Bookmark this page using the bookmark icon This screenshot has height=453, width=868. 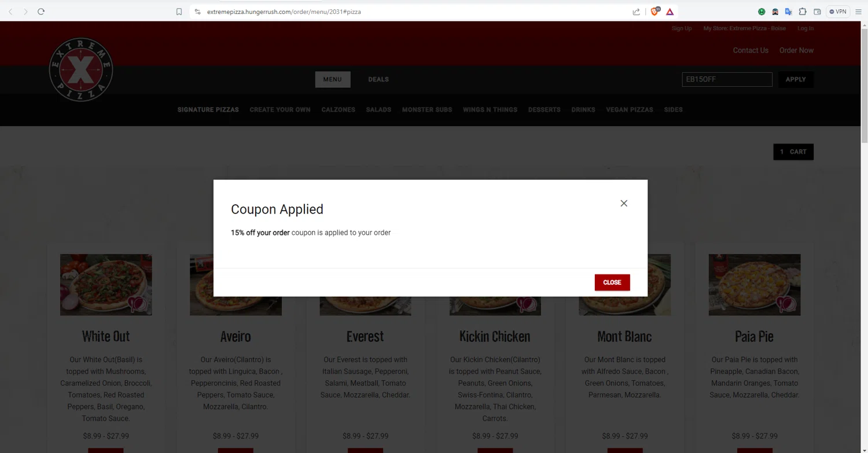(x=179, y=12)
